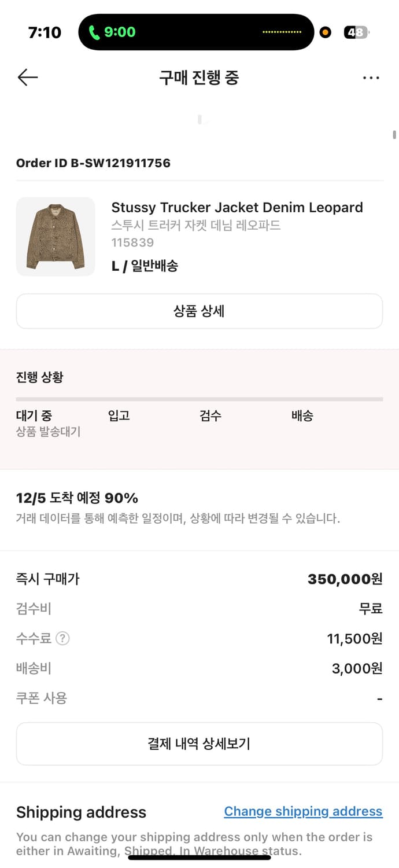
Task: Tap the Stussy jacket product thumbnail
Action: [56, 237]
